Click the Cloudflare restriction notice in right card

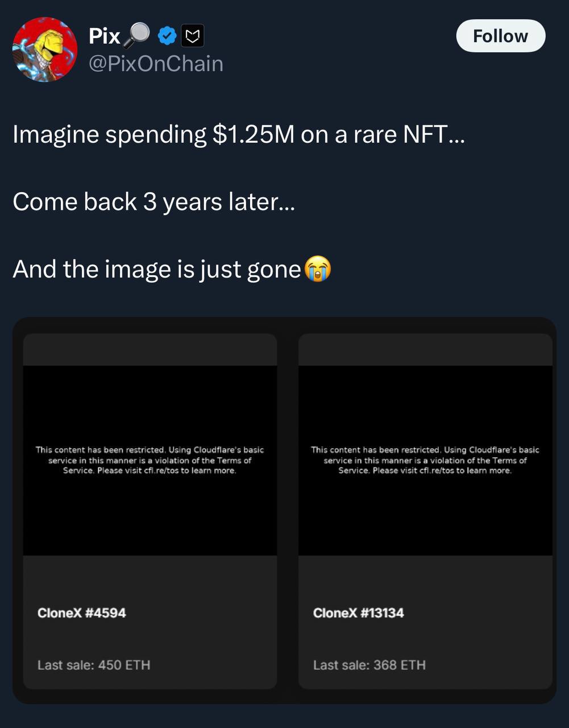click(x=425, y=460)
